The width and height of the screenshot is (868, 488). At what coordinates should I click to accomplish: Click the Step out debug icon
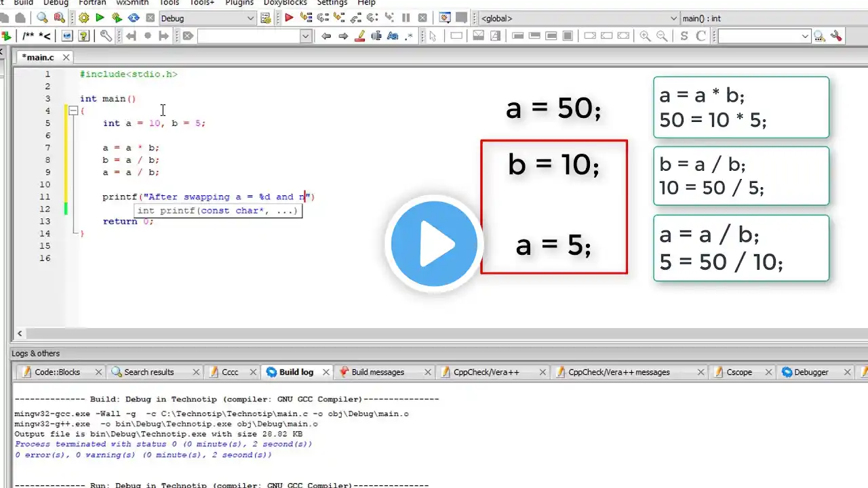pos(355,18)
